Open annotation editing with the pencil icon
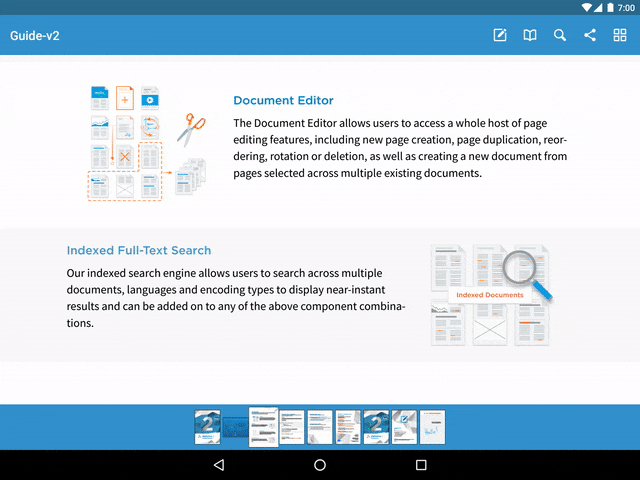 (500, 36)
